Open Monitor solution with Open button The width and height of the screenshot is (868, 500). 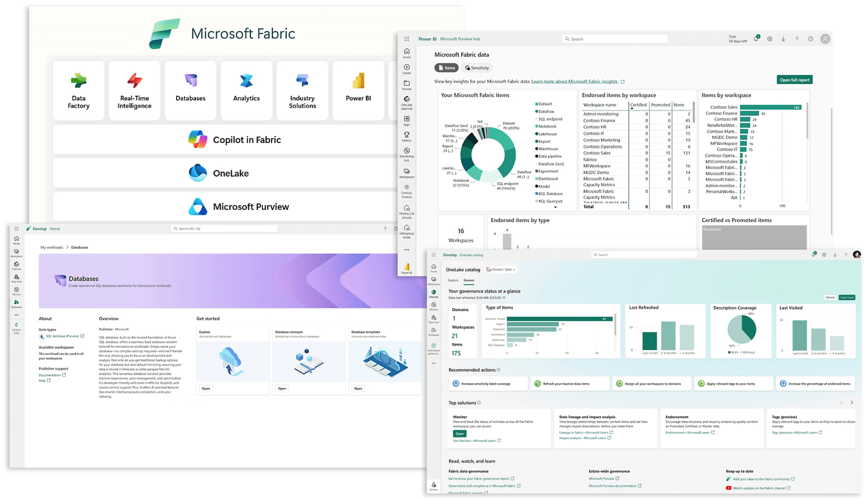[x=459, y=434]
